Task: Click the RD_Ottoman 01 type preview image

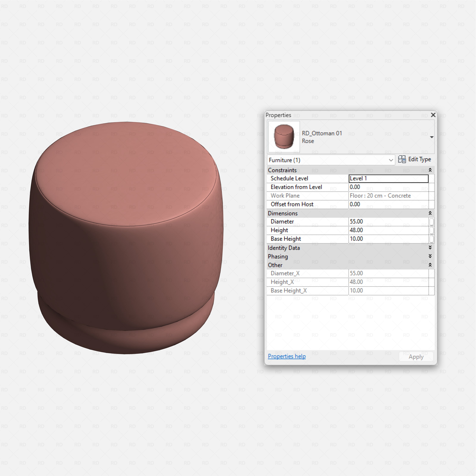Action: tap(284, 137)
